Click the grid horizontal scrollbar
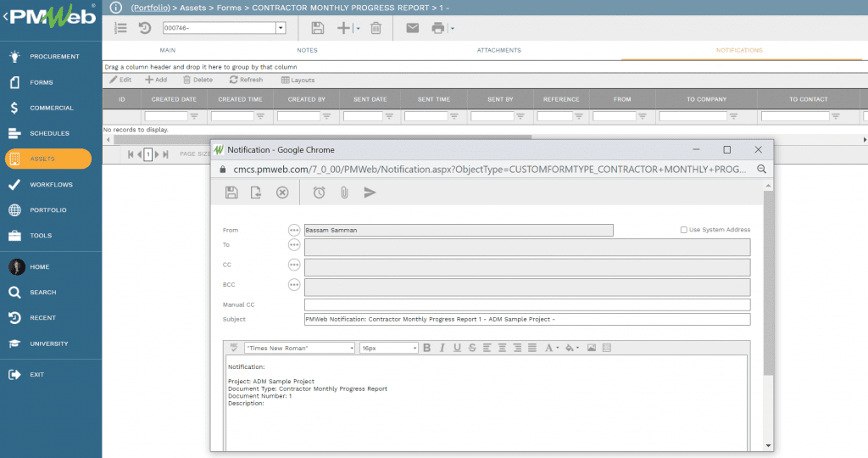Viewport: 868px width, 458px height. [x=322, y=138]
